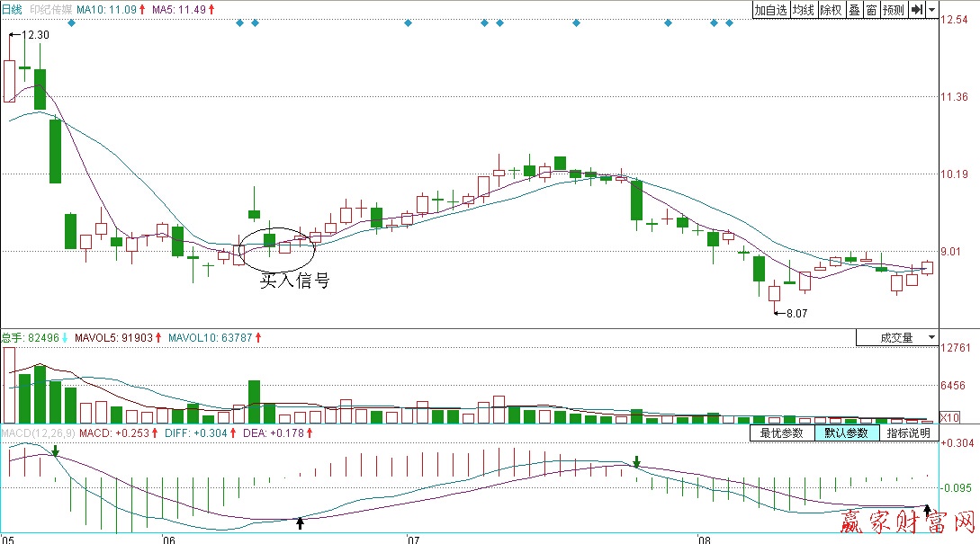Viewport: 980px width, 544px height.
Task: Click the jump-to-end arrow icon
Action: (x=915, y=10)
